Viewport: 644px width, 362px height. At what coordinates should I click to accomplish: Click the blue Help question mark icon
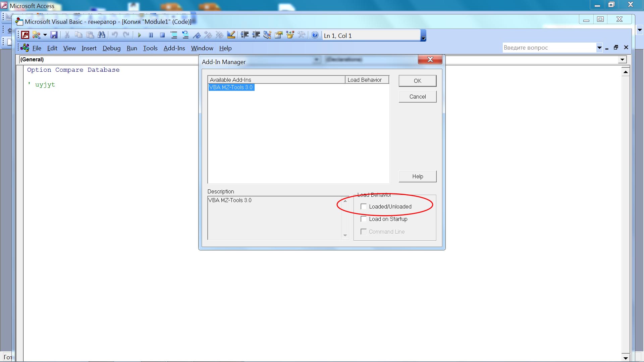(x=315, y=35)
